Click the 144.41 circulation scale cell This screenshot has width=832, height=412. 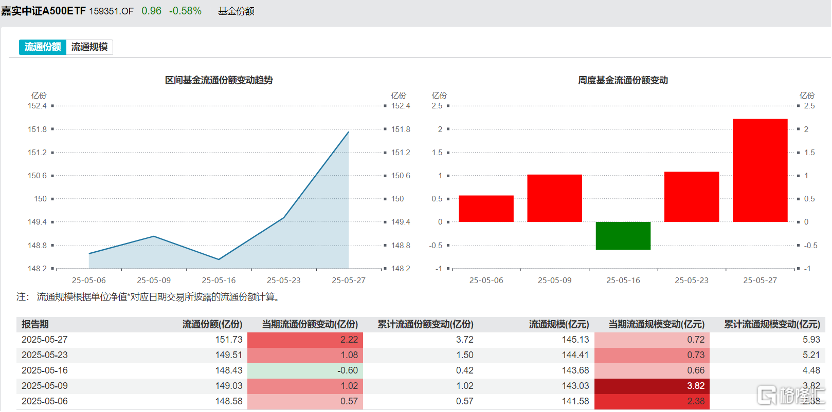pos(576,355)
